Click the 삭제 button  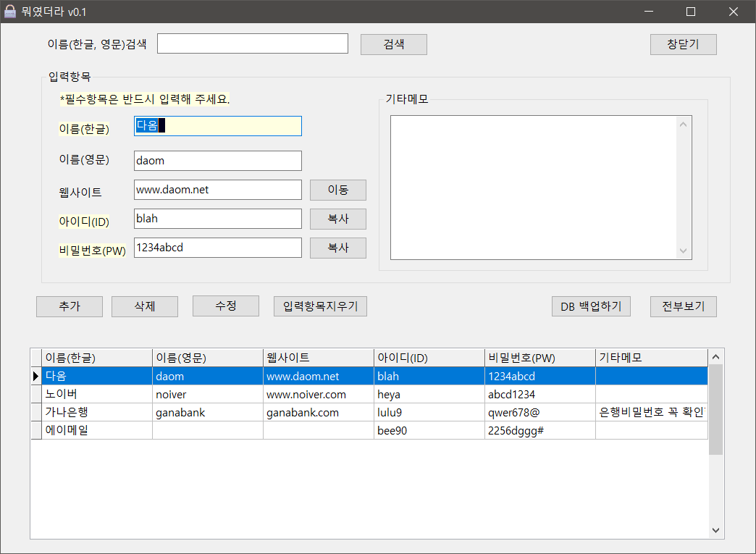[145, 306]
